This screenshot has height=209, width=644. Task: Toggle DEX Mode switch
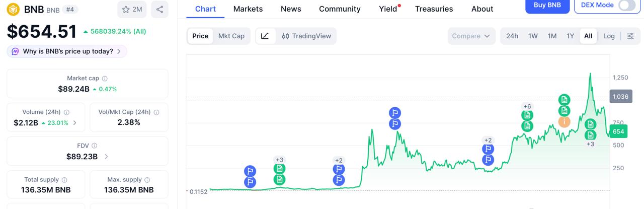click(x=627, y=5)
